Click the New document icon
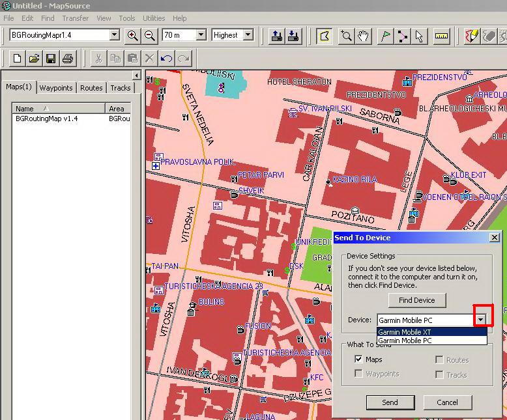 coord(17,59)
